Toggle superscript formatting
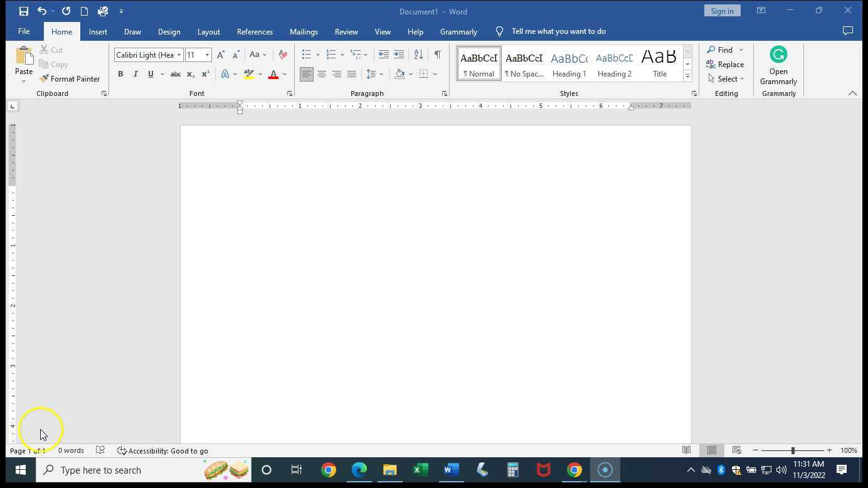Viewport: 868px width, 488px height. (205, 74)
